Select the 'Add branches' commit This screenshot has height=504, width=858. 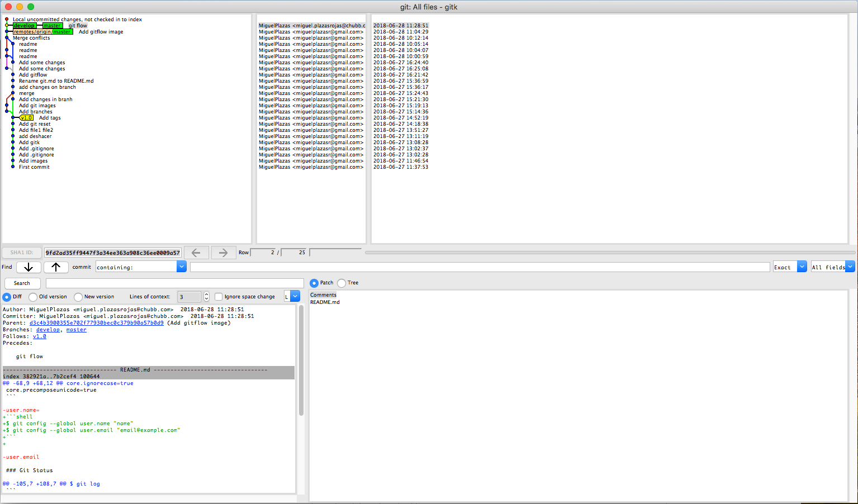(35, 112)
